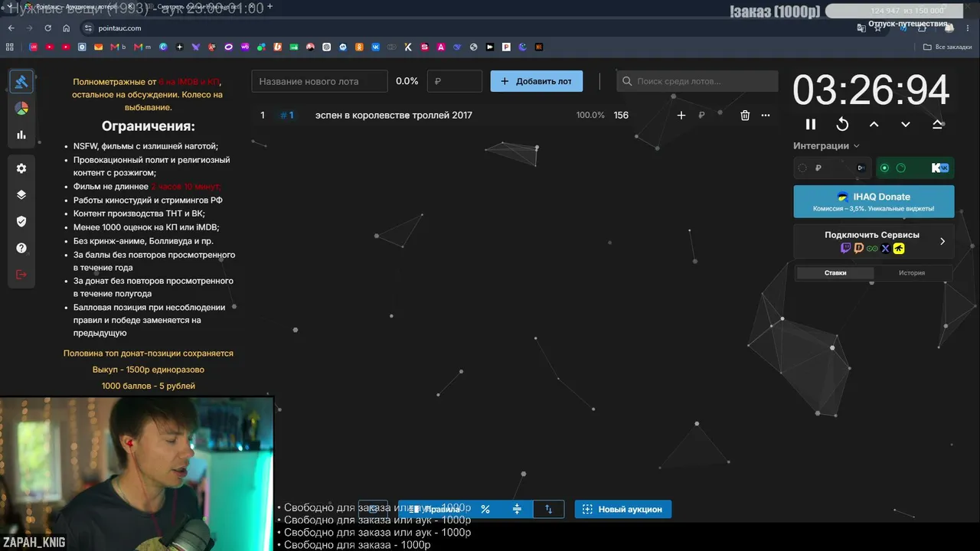Toggle the sort arrows button
The height and width of the screenshot is (551, 980).
(548, 509)
